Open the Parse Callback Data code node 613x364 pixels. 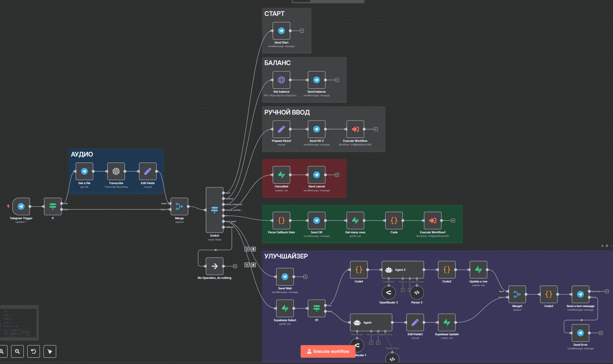click(x=281, y=220)
